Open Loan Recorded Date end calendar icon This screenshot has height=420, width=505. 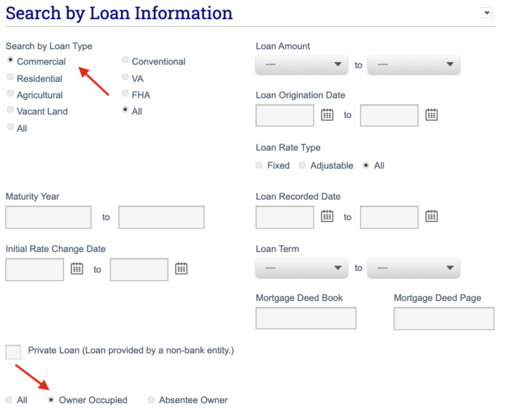tap(431, 216)
